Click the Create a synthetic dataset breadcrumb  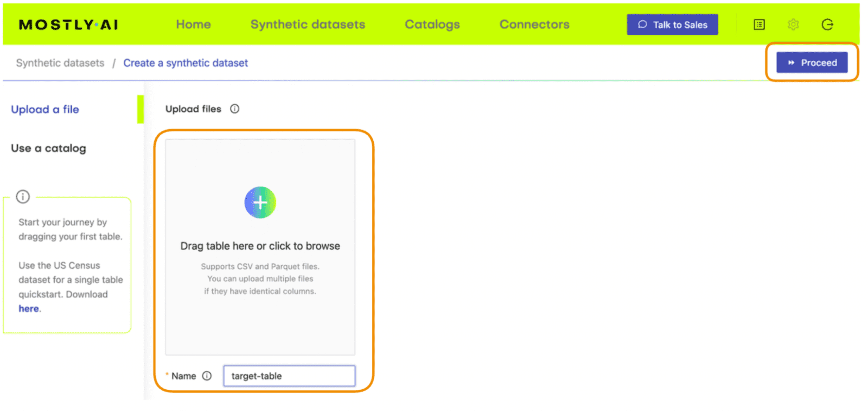pos(186,63)
